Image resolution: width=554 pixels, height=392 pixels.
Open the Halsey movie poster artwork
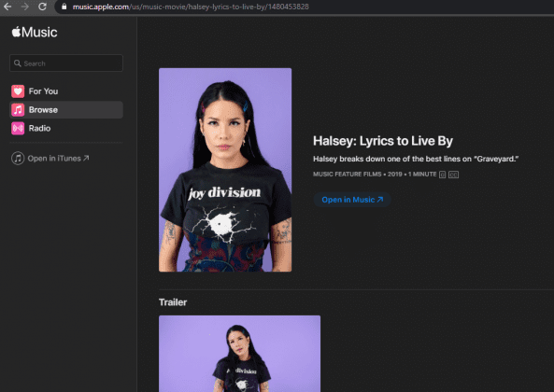pyautogui.click(x=225, y=170)
